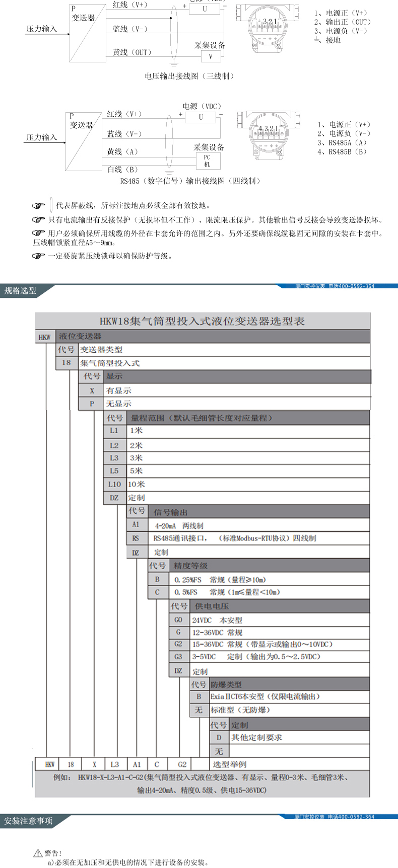398x868 pixels.
Task: Click the 2米 range cell
Action: pyautogui.click(x=248, y=445)
